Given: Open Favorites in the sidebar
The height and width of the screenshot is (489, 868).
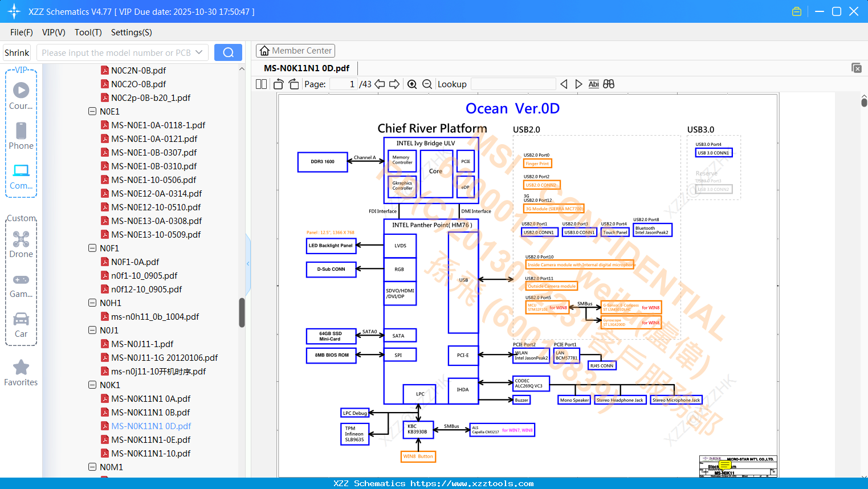Looking at the screenshot, I should click(x=21, y=373).
